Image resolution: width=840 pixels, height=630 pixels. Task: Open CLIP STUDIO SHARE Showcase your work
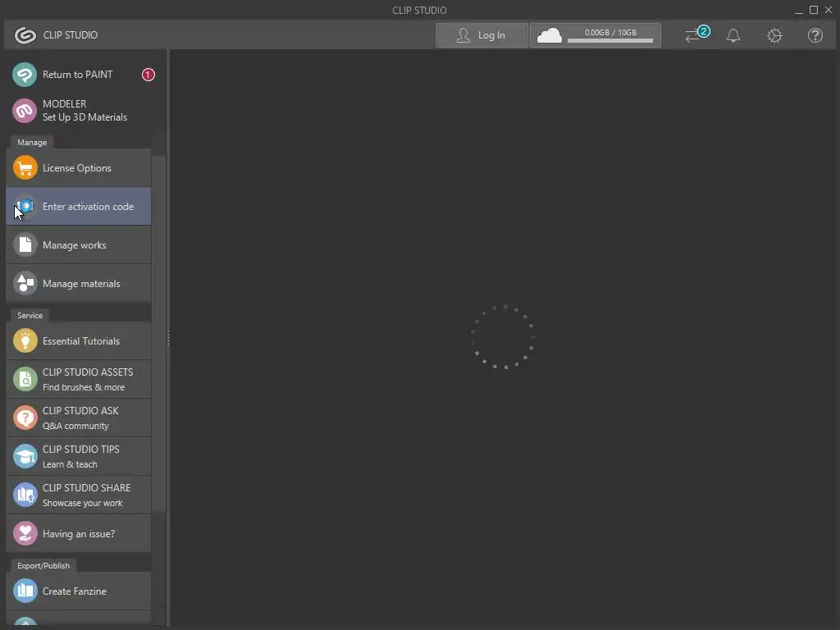pos(78,495)
